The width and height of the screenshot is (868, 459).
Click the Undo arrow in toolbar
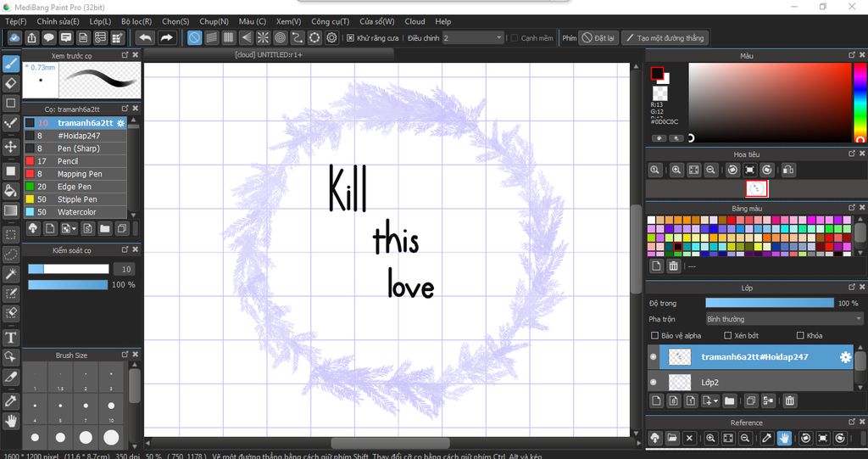145,37
